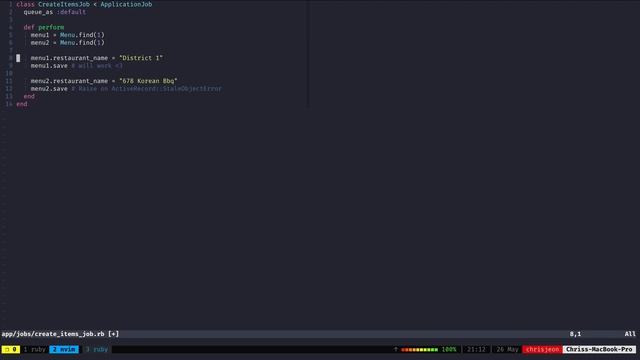Click ApplicationJob superclass name
Image resolution: width=640 pixels, height=360 pixels.
click(x=126, y=4)
